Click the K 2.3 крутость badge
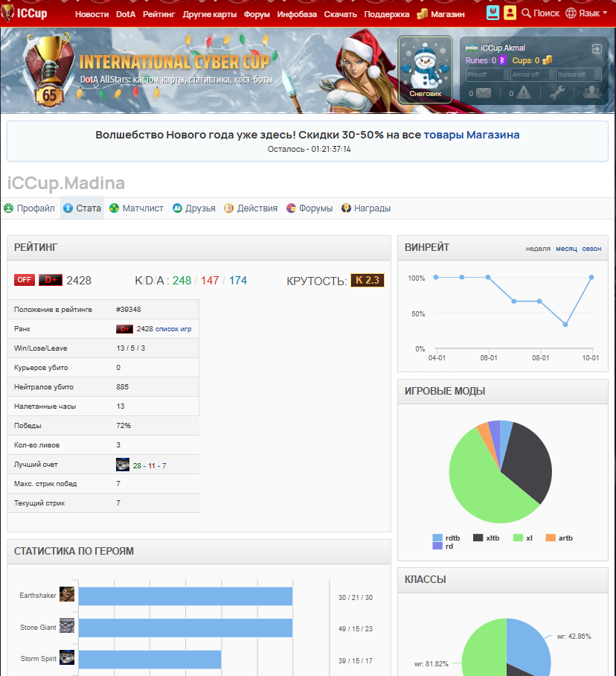 click(x=368, y=280)
